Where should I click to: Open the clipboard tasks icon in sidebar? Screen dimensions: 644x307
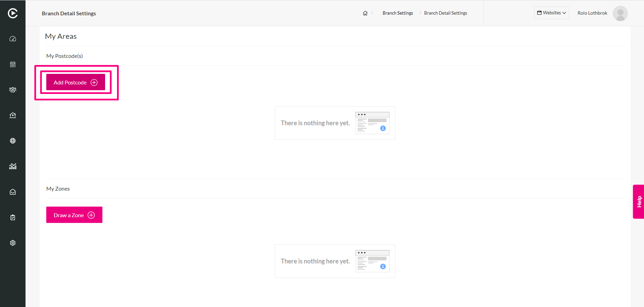tap(13, 217)
